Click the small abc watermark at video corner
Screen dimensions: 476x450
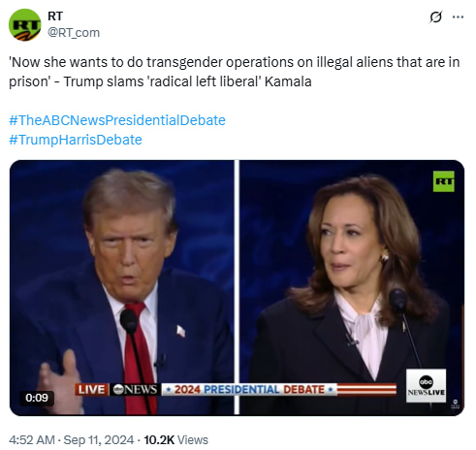(x=456, y=403)
